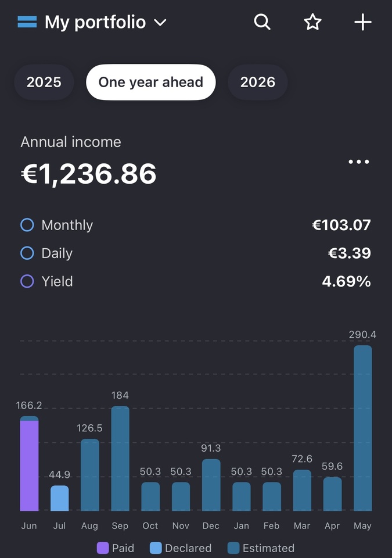Screen dimensions: 392x558
Task: Toggle the Yield circle indicator
Action: point(27,281)
